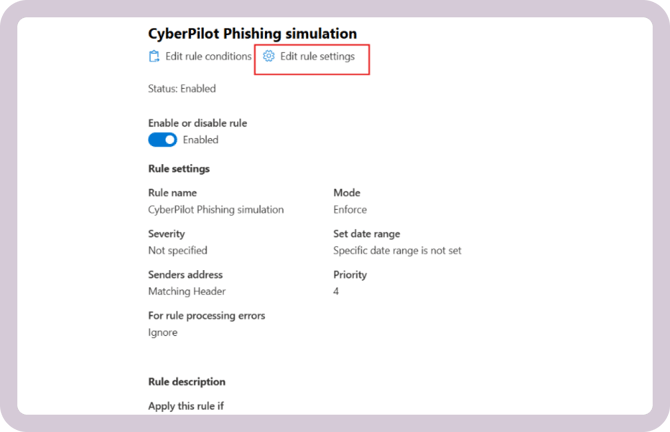Click the Priority value 4
The height and width of the screenshot is (432, 670).
[x=336, y=292]
